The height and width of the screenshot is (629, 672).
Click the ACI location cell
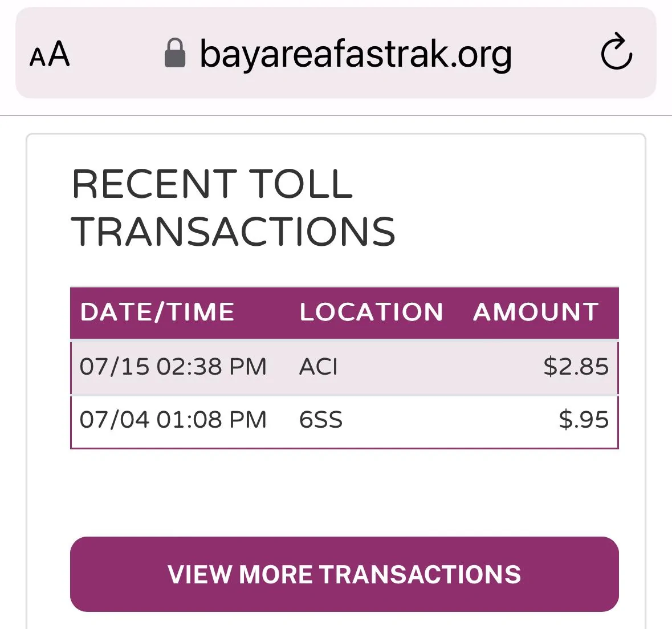tap(319, 367)
